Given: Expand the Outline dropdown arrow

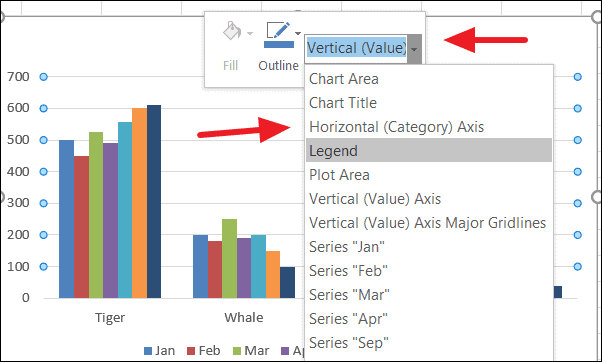Looking at the screenshot, I should tap(298, 33).
